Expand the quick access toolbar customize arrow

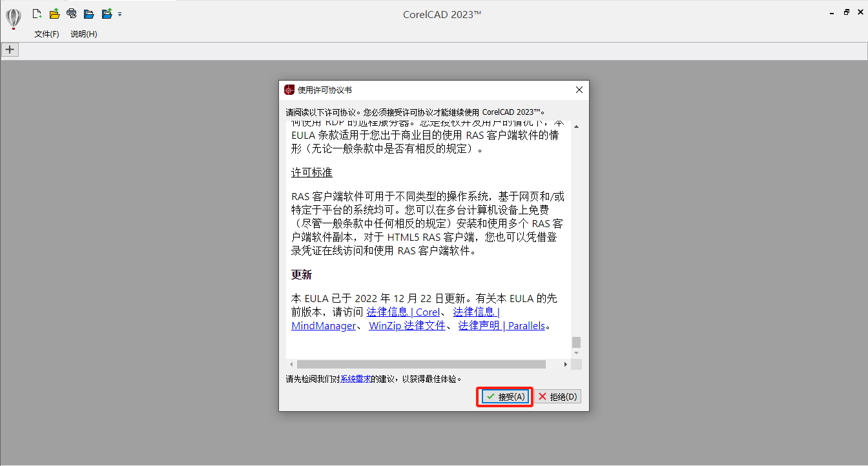tap(120, 14)
